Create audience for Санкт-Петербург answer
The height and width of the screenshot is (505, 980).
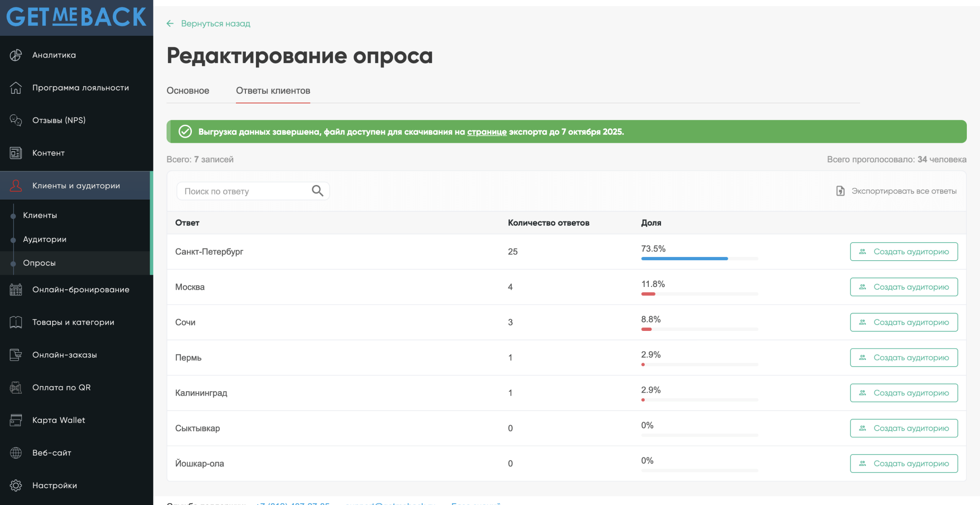(x=904, y=252)
